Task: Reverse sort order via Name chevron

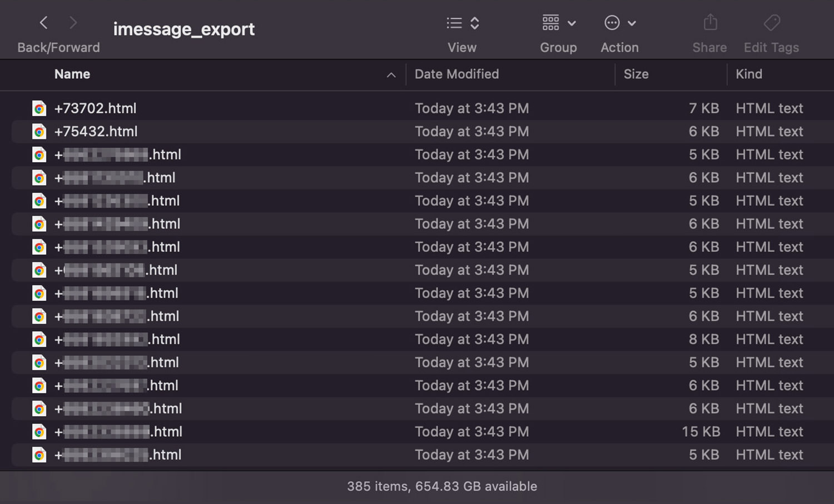Action: pyautogui.click(x=391, y=75)
